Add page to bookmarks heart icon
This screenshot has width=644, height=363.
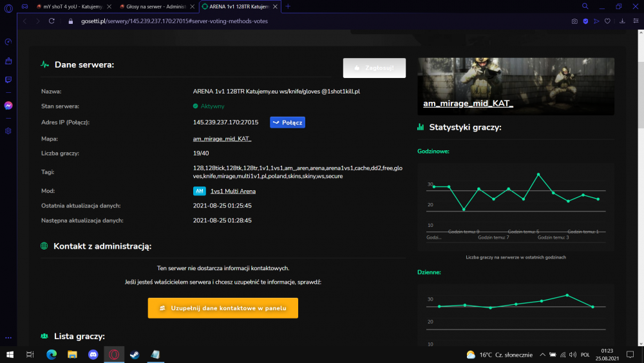(607, 21)
